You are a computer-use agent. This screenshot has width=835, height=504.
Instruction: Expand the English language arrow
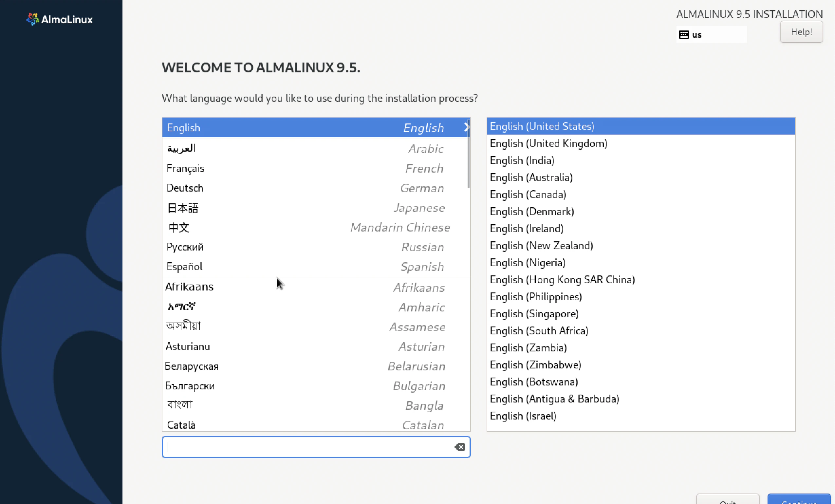click(x=467, y=127)
